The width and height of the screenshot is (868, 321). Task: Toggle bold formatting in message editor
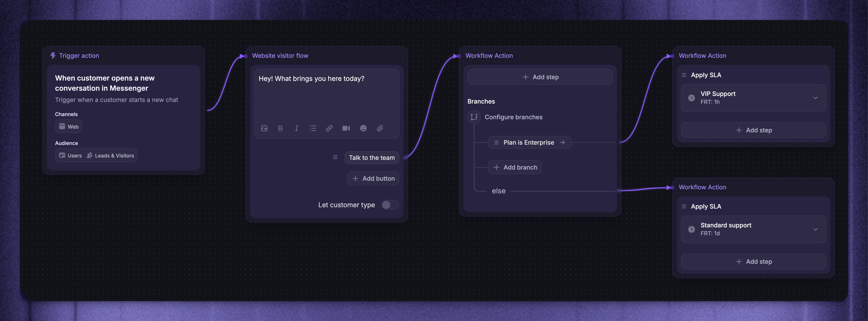click(280, 128)
